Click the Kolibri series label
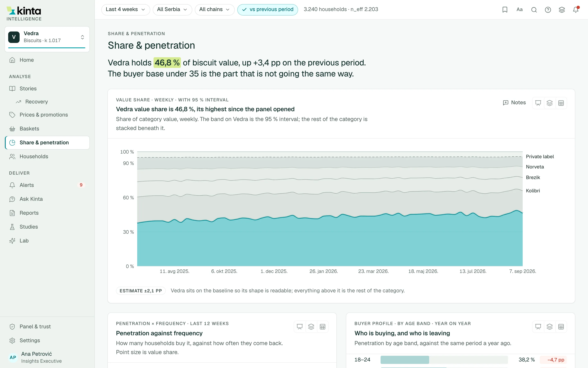The image size is (588, 368). tap(533, 191)
